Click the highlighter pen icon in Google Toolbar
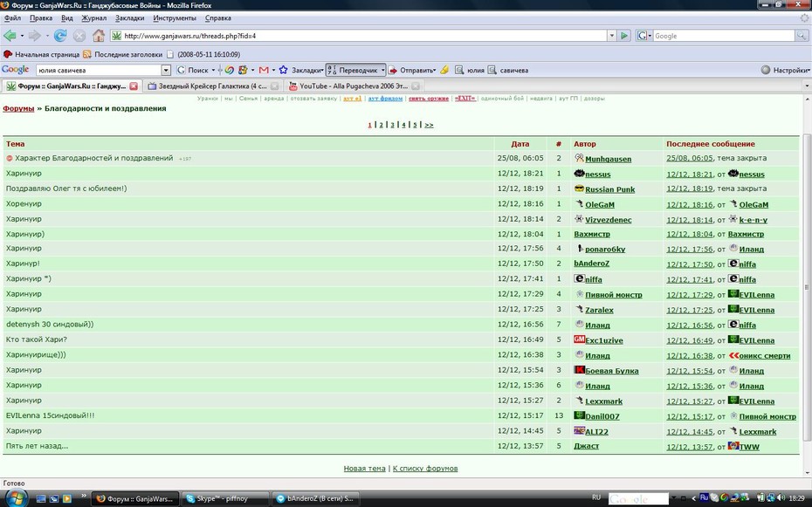The width and height of the screenshot is (812, 507). coord(444,70)
